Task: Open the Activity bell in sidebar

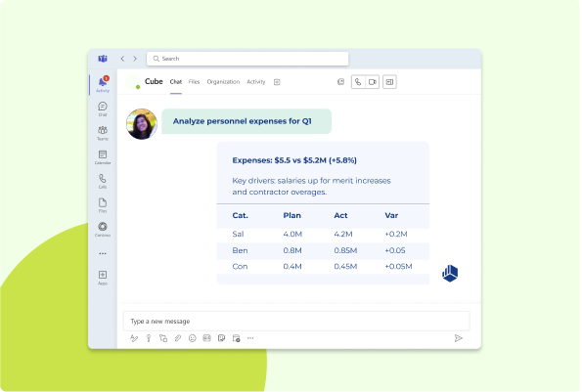Action: coord(103,84)
